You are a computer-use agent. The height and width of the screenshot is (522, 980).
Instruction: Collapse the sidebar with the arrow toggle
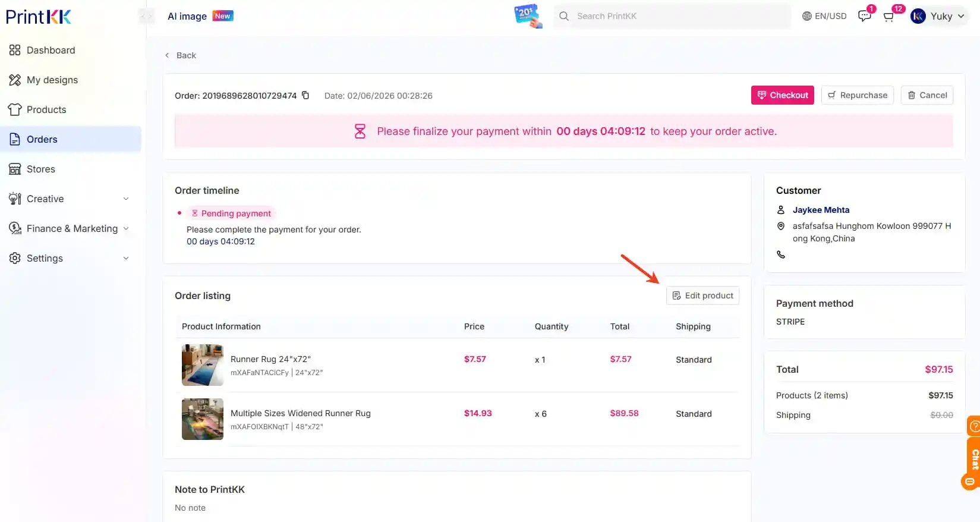146,16
